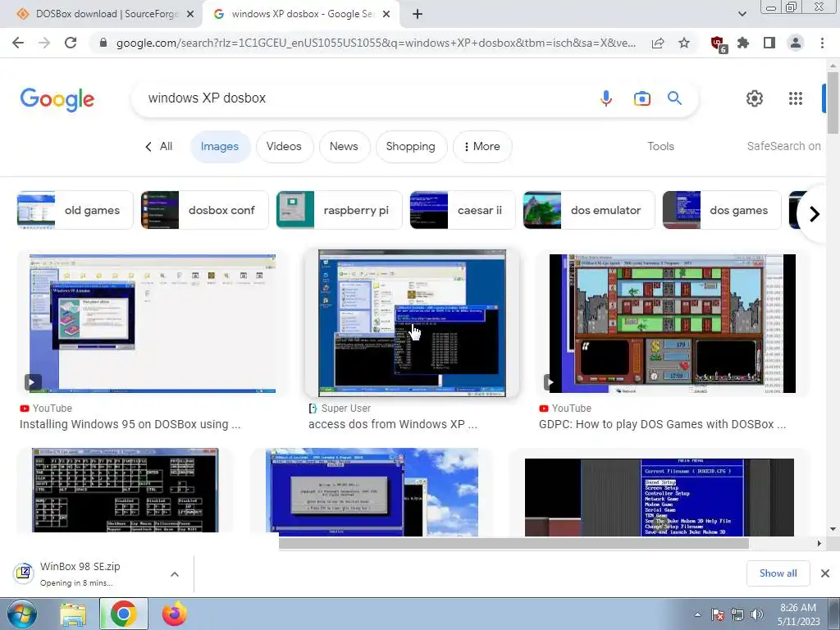
Task: Show all downloads
Action: pos(778,573)
